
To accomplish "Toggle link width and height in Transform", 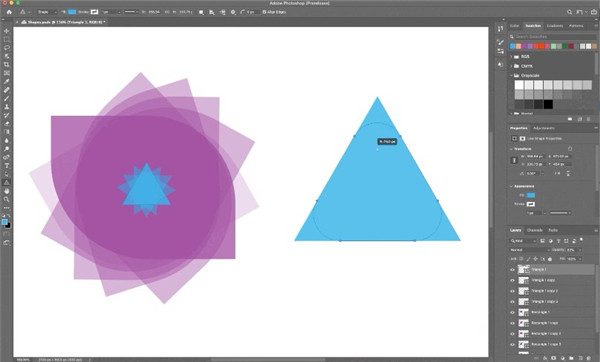I will pyautogui.click(x=514, y=160).
